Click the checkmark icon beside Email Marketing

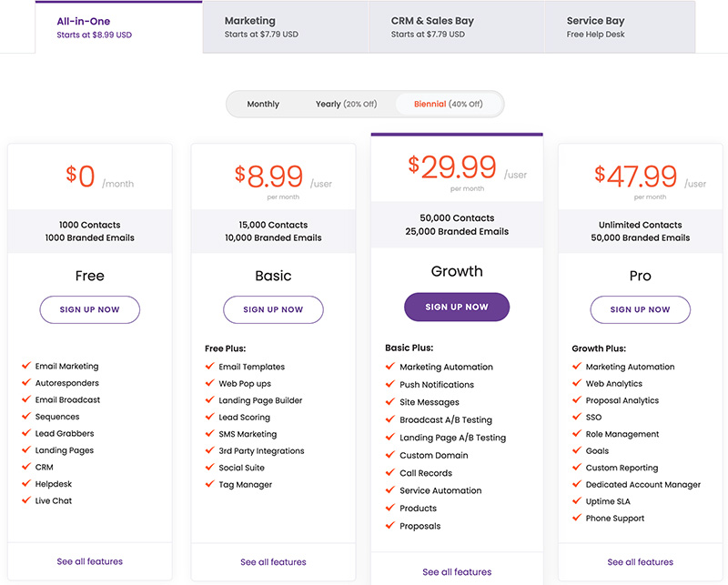[25, 367]
